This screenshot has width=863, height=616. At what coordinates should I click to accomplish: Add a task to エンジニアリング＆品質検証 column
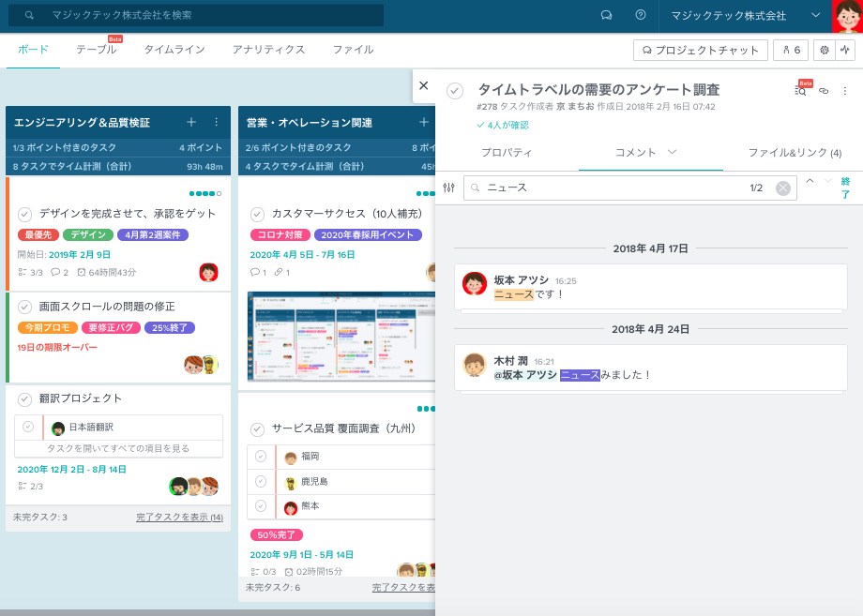(x=191, y=122)
